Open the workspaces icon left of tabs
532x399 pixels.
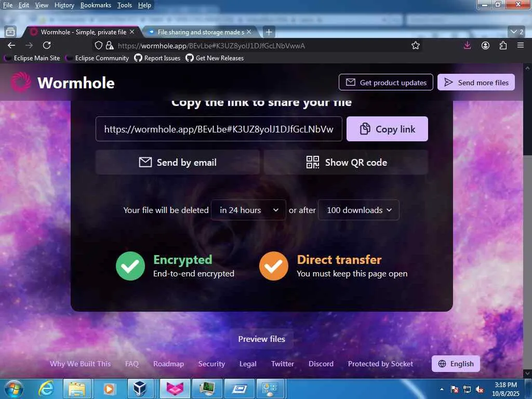(x=10, y=32)
